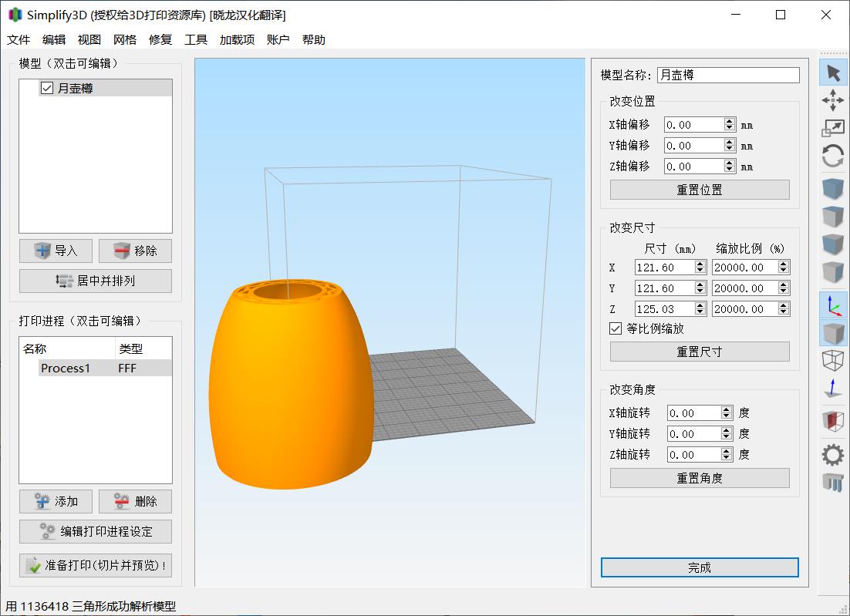Image resolution: width=850 pixels, height=616 pixels.
Task: Adjust X轴旋转 spinner arrows
Action: tap(727, 413)
